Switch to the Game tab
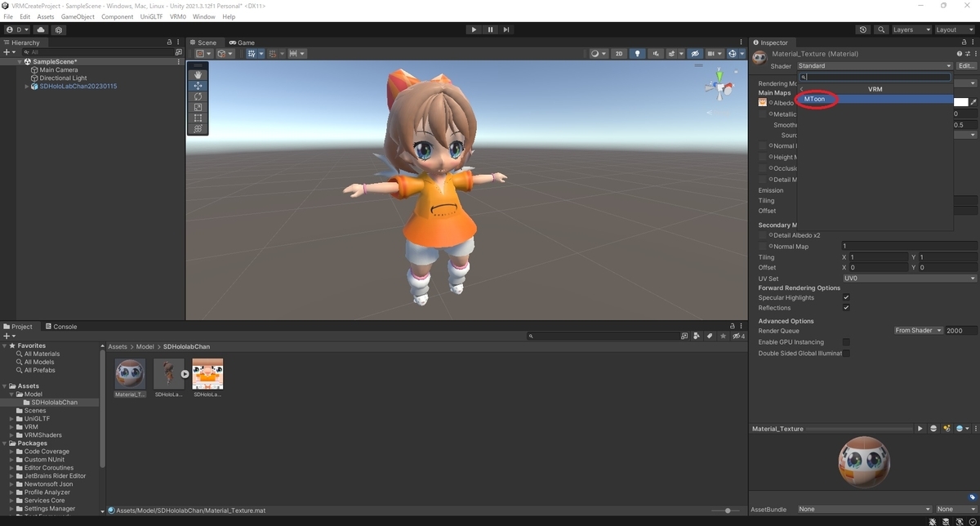 point(242,42)
